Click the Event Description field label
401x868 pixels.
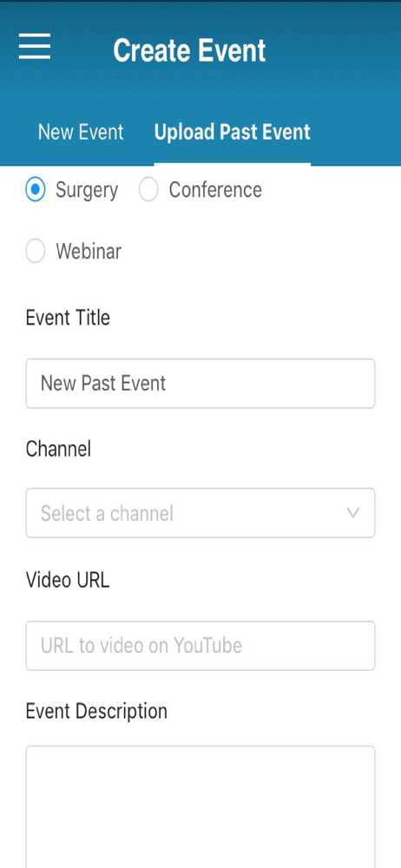(96, 712)
